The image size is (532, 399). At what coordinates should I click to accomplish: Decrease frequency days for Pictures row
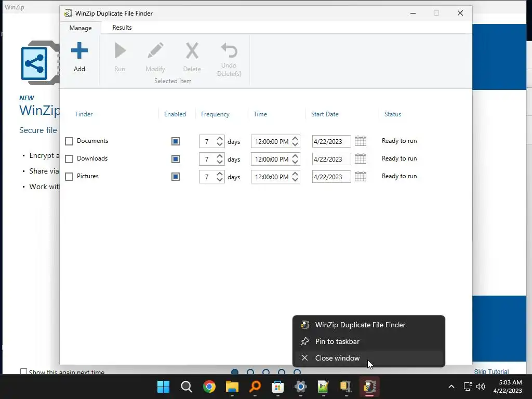click(220, 179)
